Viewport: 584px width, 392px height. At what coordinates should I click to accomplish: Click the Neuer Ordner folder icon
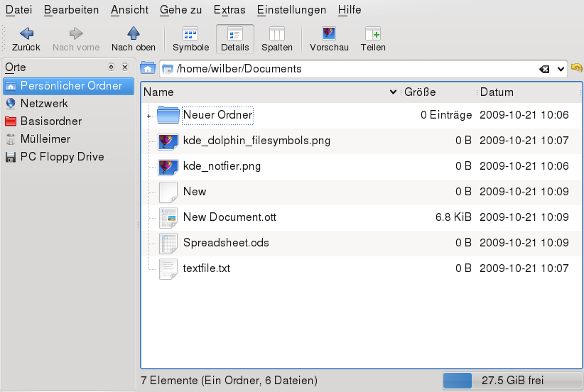(168, 115)
